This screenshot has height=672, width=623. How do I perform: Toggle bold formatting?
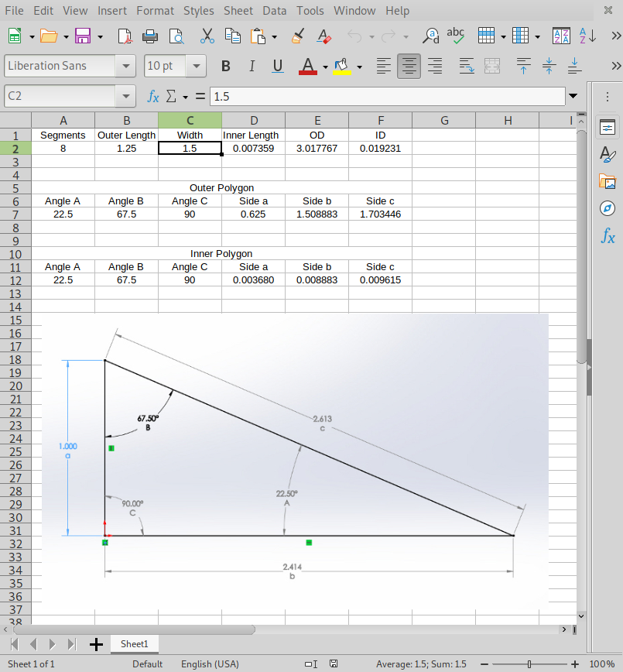tap(225, 67)
